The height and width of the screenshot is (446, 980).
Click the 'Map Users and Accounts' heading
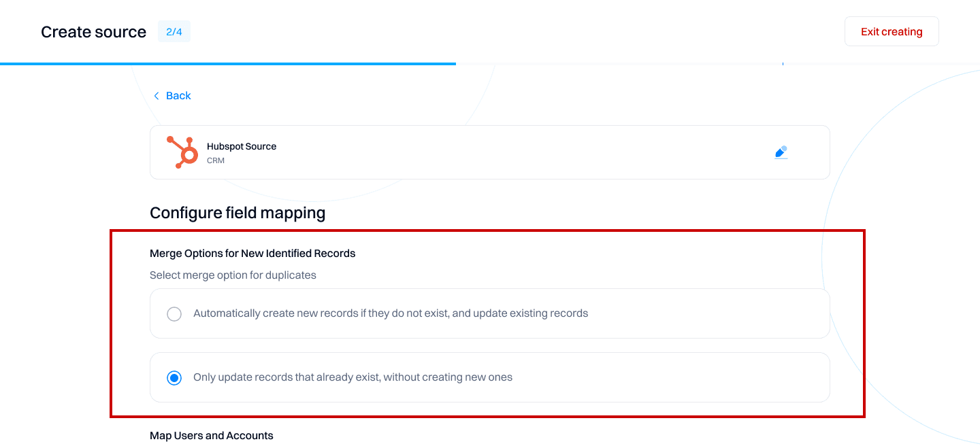coord(212,435)
